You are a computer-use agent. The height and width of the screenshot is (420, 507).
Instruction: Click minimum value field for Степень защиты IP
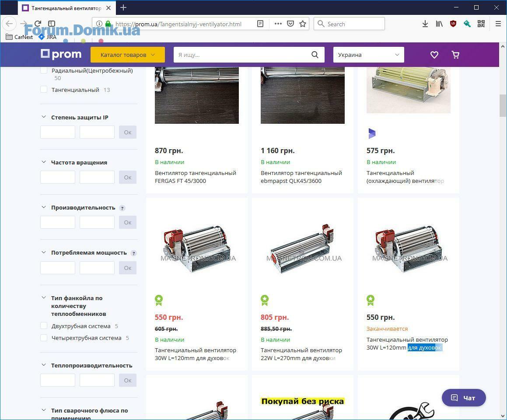(58, 132)
